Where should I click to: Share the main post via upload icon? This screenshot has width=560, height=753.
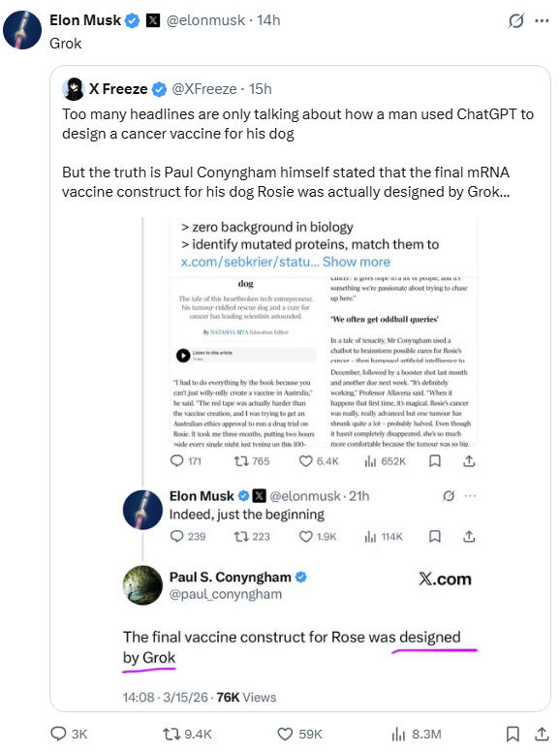(x=542, y=734)
